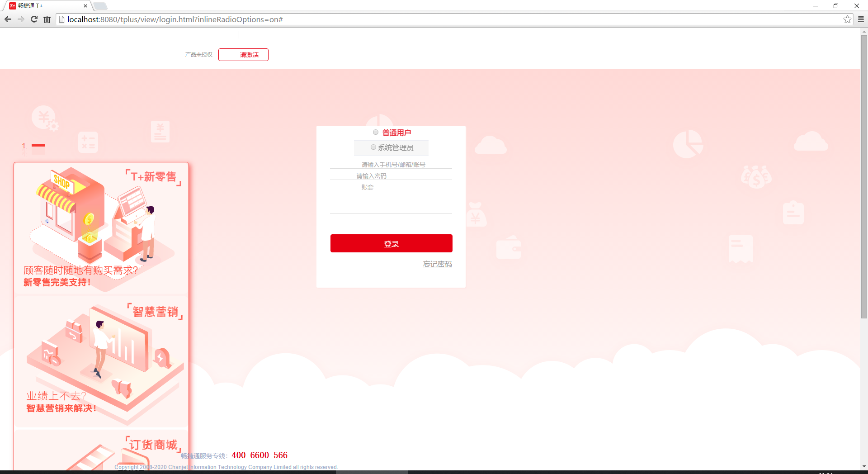Screen dimensions: 868x474
Task: Focus the 手机号/邮箱/账号 input field
Action: click(x=391, y=165)
